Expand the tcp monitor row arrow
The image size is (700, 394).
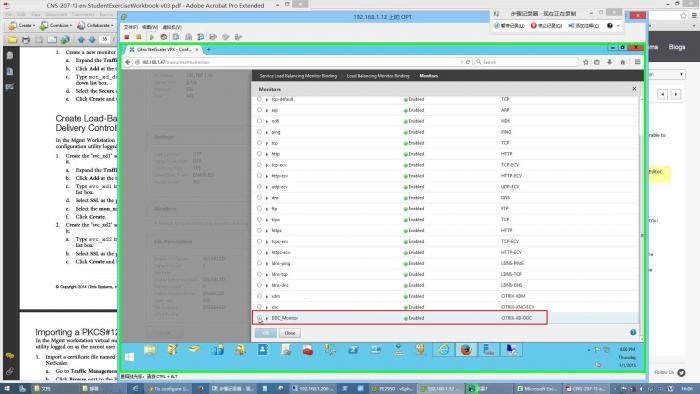(x=267, y=143)
